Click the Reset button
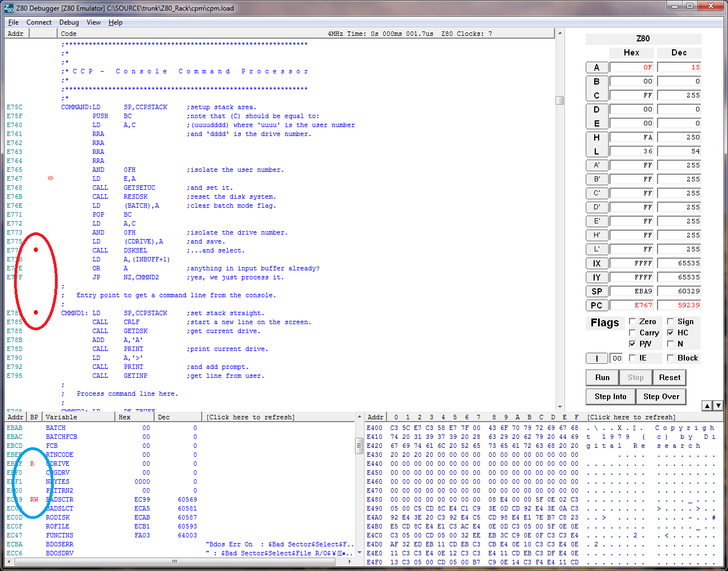The image size is (728, 571). [670, 377]
